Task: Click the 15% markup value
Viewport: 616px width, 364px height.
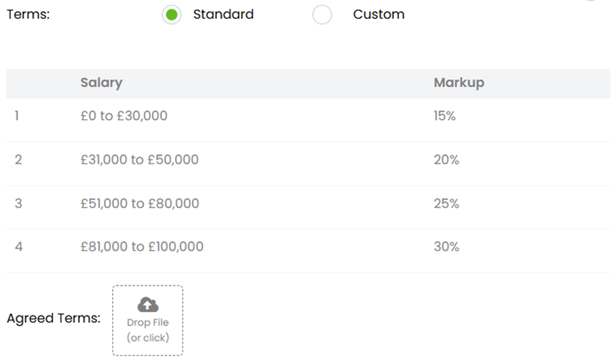Action: (444, 116)
